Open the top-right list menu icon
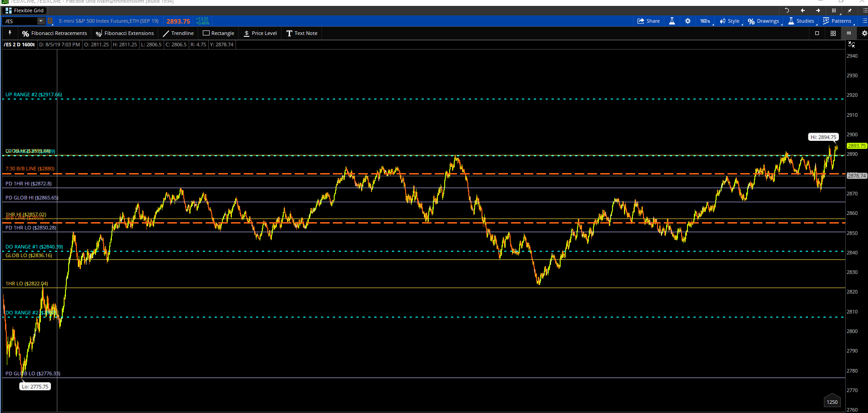This screenshot has width=868, height=413. (864, 10)
